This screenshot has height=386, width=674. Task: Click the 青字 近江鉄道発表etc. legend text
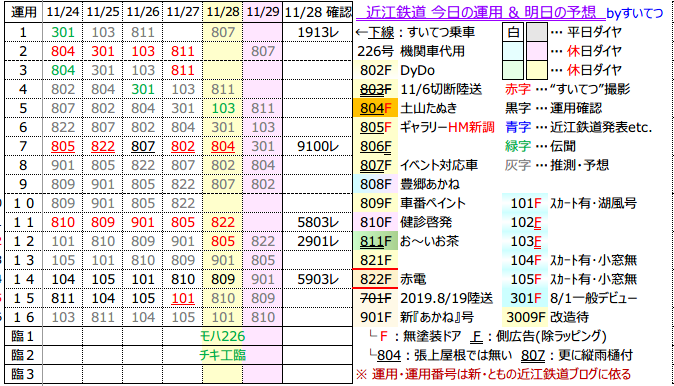(579, 127)
